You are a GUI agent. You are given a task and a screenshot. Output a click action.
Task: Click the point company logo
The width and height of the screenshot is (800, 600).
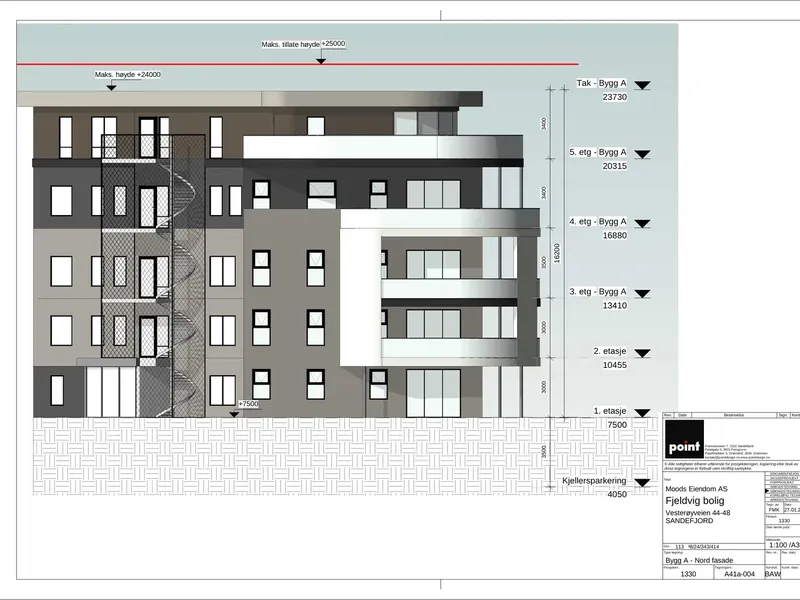click(x=684, y=439)
